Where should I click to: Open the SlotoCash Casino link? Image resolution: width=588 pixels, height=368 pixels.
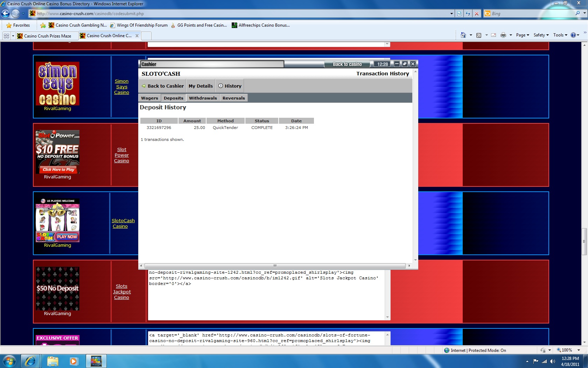(x=123, y=224)
